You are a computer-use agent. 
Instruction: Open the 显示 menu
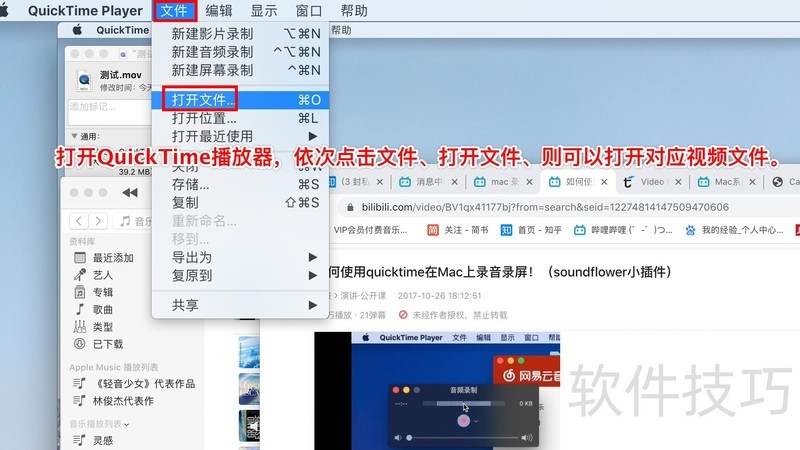(x=264, y=11)
